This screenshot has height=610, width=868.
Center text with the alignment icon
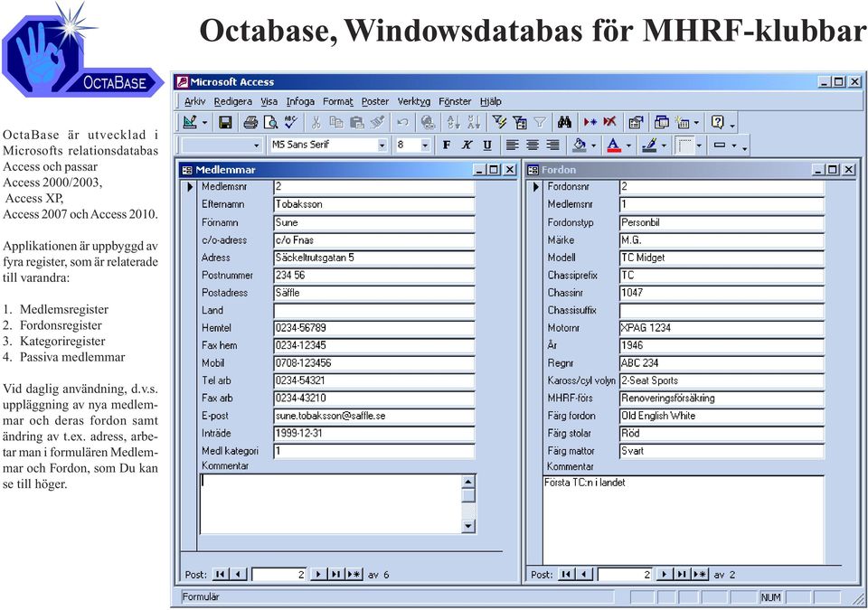pyautogui.click(x=533, y=145)
